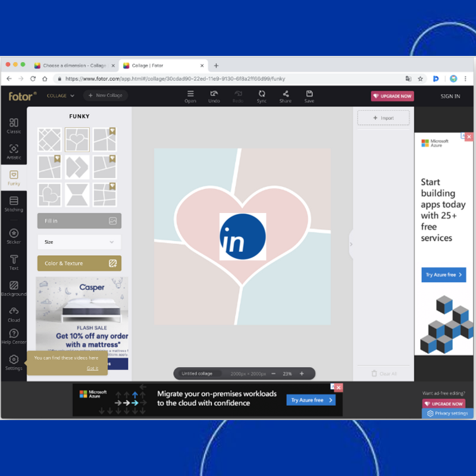Click the 23% zoom percentage value
Screen dimensions: 476x476
pyautogui.click(x=287, y=374)
